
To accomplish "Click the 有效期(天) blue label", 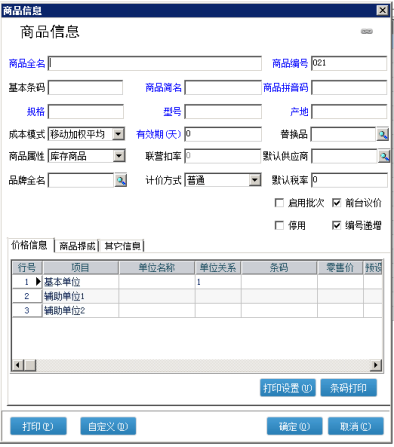I will point(159,134).
